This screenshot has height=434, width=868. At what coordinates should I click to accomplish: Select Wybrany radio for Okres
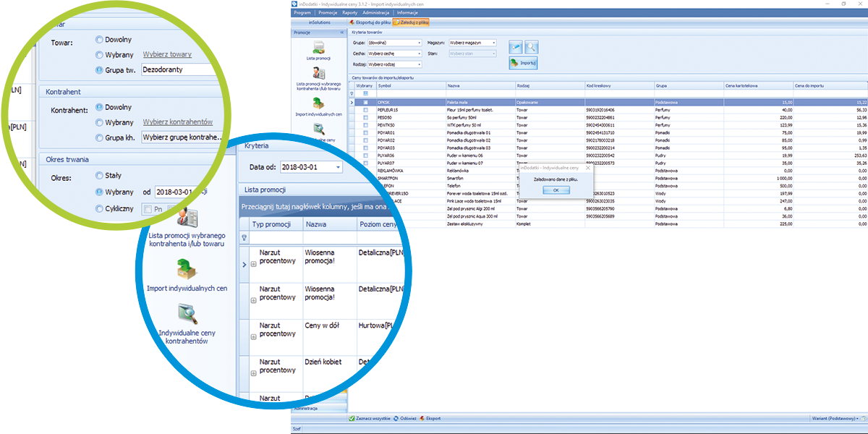[99, 192]
